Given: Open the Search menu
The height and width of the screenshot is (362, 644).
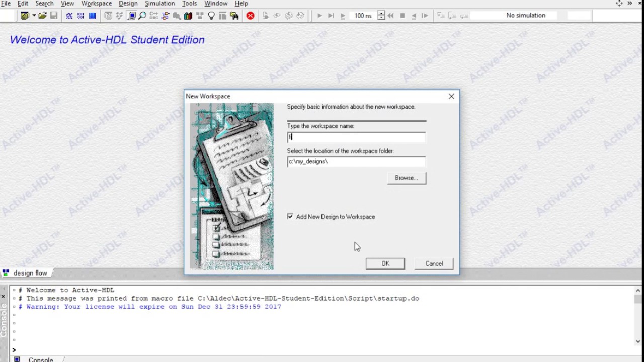Looking at the screenshot, I should 44,4.
